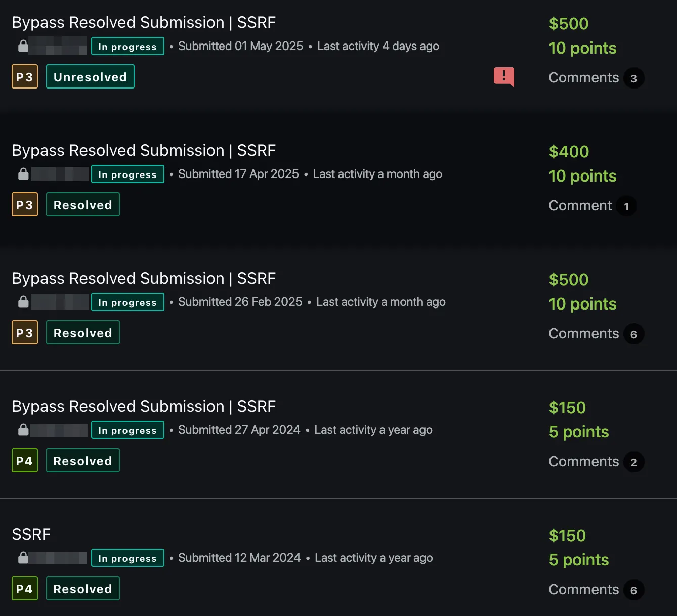Image resolution: width=677 pixels, height=616 pixels.
Task: Click the lock icon beside the 17 Apr 2025 entry
Action: click(23, 174)
